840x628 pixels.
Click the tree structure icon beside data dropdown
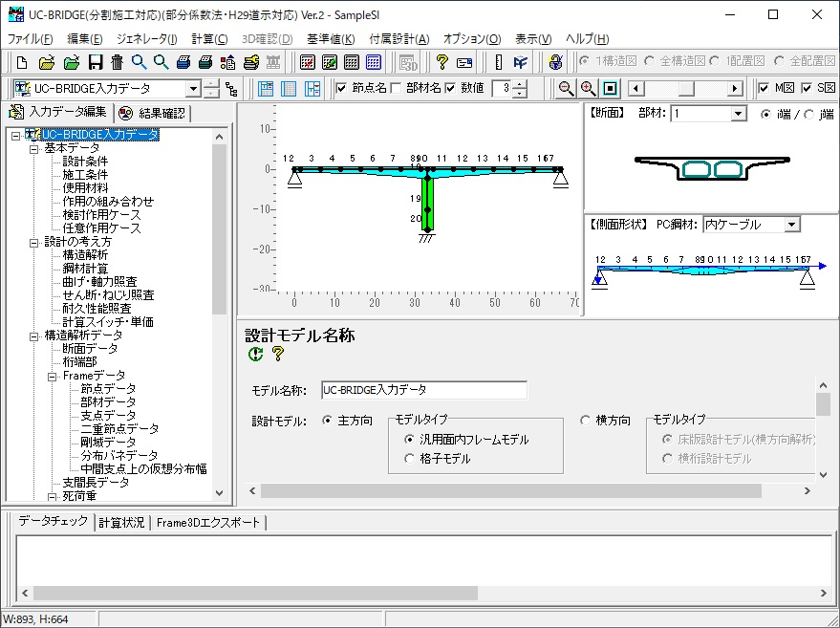pyautogui.click(x=230, y=89)
